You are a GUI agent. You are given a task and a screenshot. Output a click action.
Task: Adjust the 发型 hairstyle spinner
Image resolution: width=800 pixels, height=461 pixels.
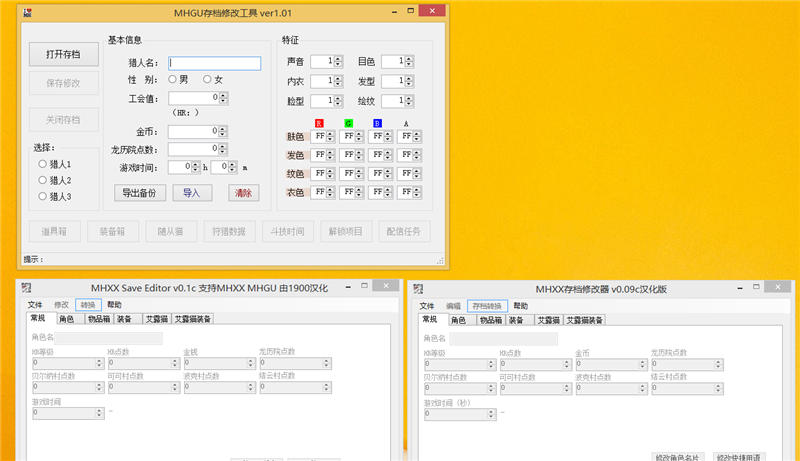pyautogui.click(x=409, y=81)
